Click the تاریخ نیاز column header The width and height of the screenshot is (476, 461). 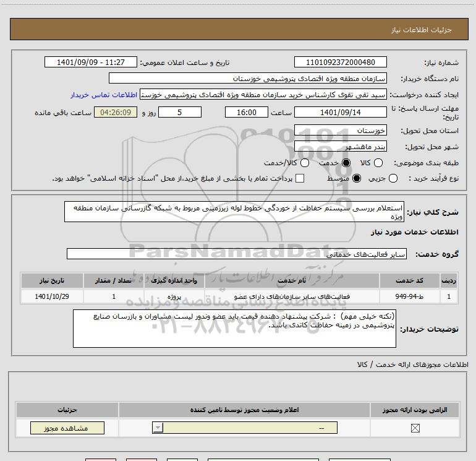pos(52,280)
